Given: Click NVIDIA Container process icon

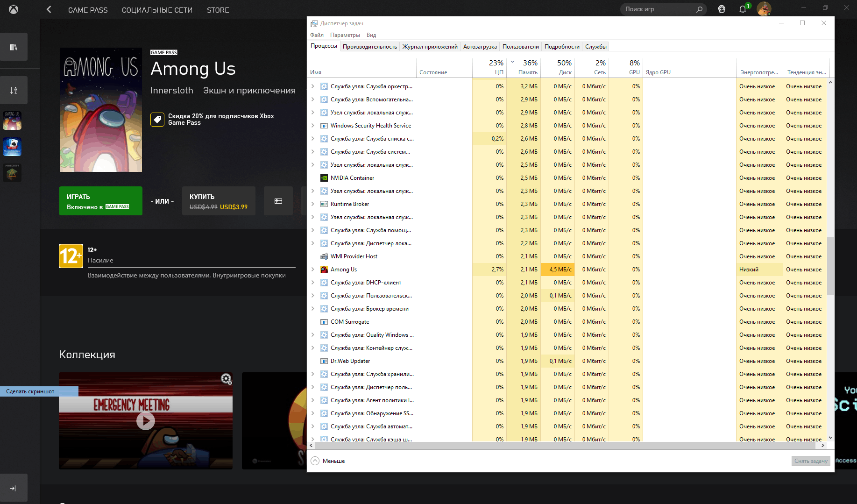Looking at the screenshot, I should click(x=324, y=178).
